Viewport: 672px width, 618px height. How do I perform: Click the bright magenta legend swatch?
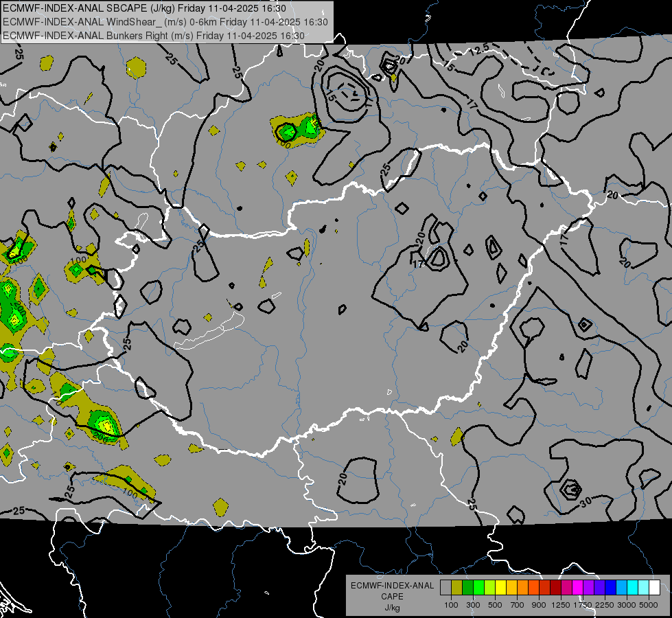tap(578, 587)
